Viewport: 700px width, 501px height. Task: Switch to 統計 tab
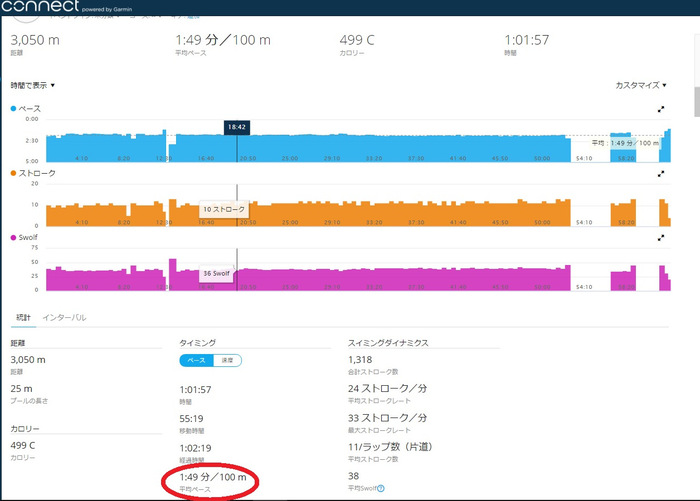(23, 317)
